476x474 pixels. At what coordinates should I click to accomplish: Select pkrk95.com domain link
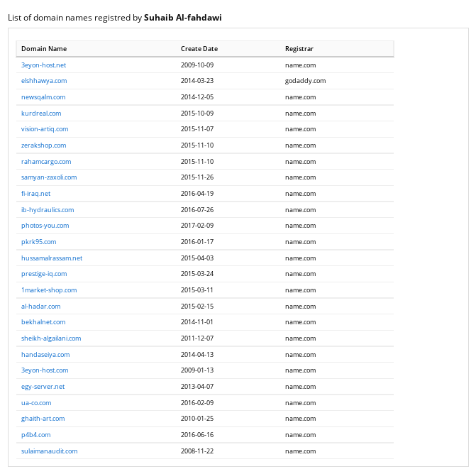pyautogui.click(x=38, y=242)
